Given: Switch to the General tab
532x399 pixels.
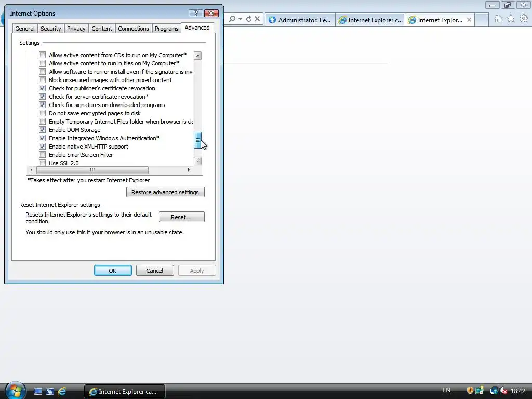Looking at the screenshot, I should pyautogui.click(x=25, y=29).
